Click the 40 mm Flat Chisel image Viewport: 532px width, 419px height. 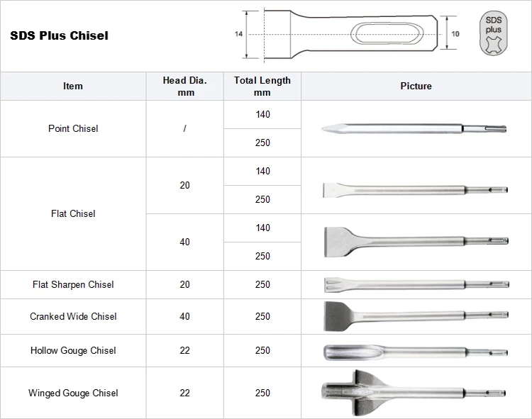414,240
